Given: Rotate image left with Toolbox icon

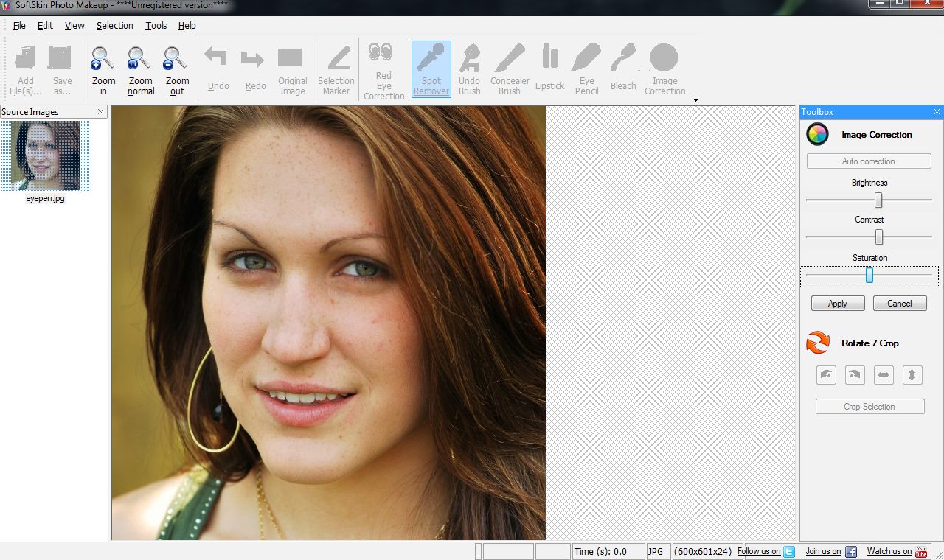Looking at the screenshot, I should [826, 375].
